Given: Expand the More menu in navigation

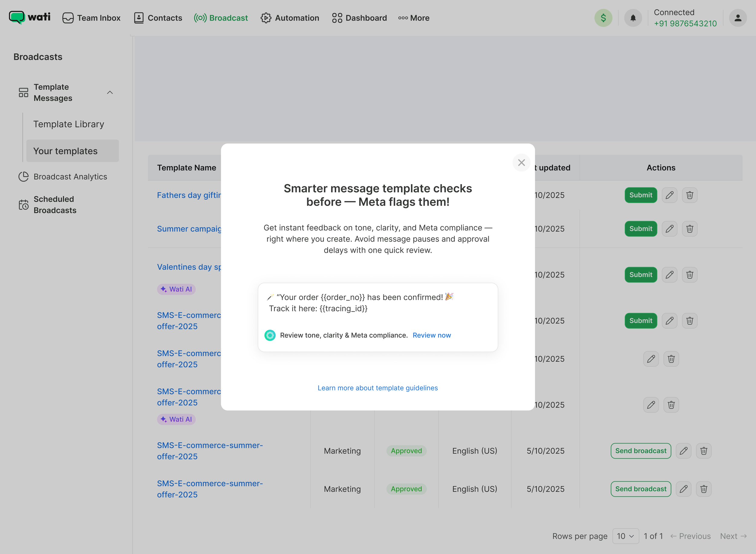Looking at the screenshot, I should pyautogui.click(x=414, y=18).
